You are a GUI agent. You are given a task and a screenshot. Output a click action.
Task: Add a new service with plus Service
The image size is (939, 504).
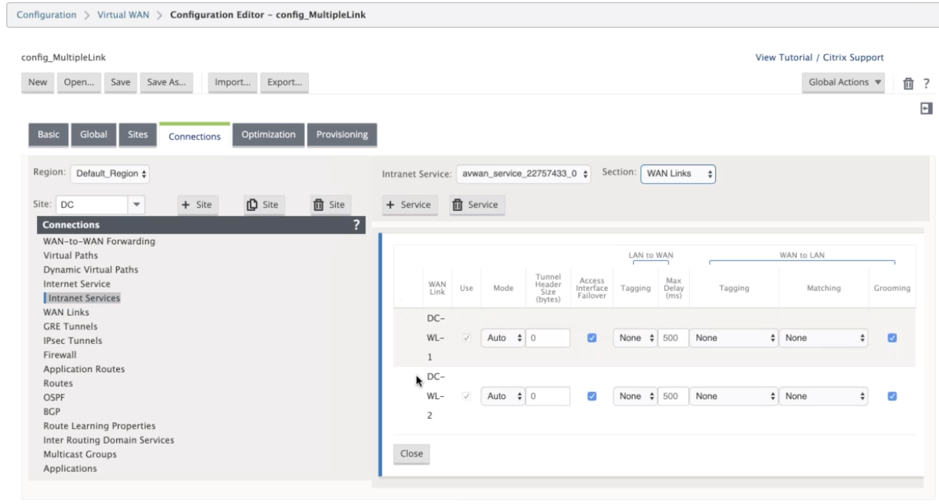tap(409, 205)
